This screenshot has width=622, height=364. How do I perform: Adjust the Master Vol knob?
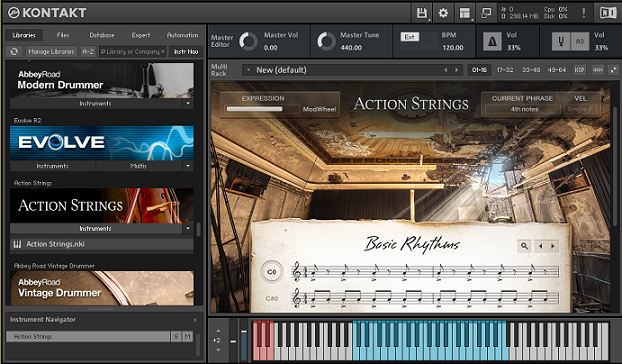coord(248,41)
